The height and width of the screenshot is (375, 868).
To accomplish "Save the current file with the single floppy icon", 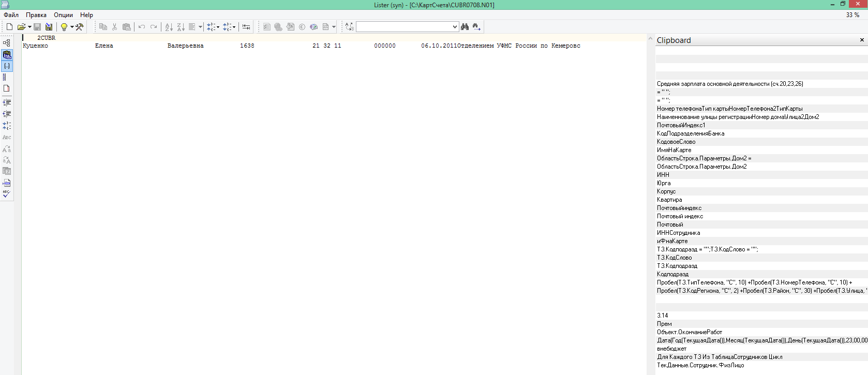I will point(37,27).
